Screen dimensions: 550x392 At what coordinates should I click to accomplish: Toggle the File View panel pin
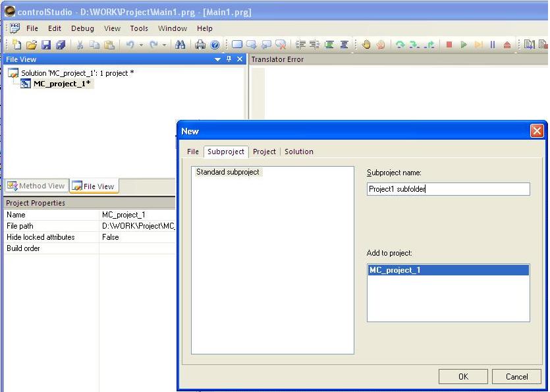(229, 59)
